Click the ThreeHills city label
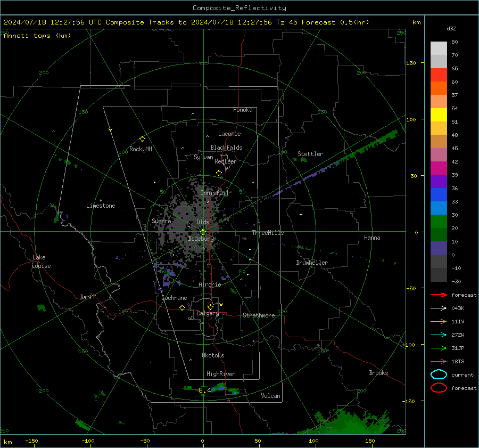The image size is (479, 448). [x=268, y=233]
